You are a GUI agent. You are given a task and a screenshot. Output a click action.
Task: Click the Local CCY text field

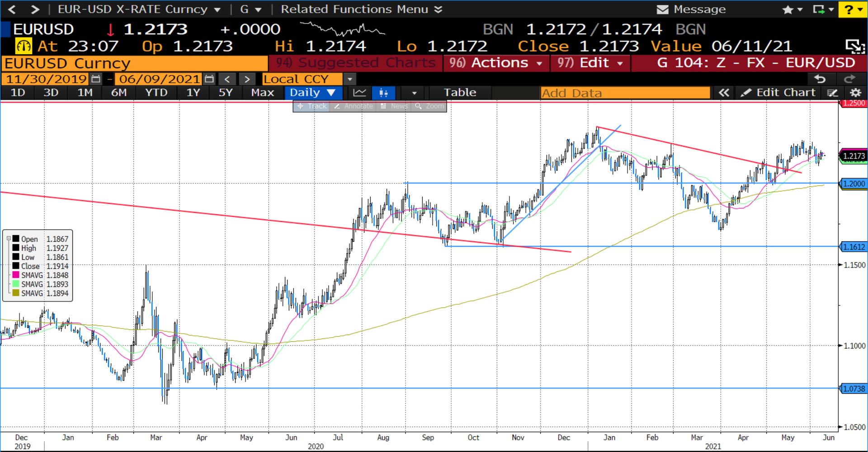[x=302, y=79]
